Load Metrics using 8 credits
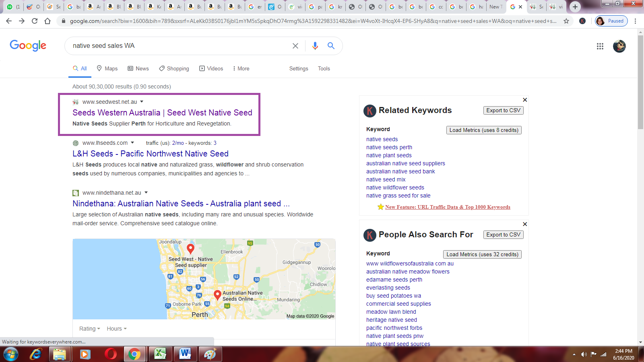 [484, 130]
